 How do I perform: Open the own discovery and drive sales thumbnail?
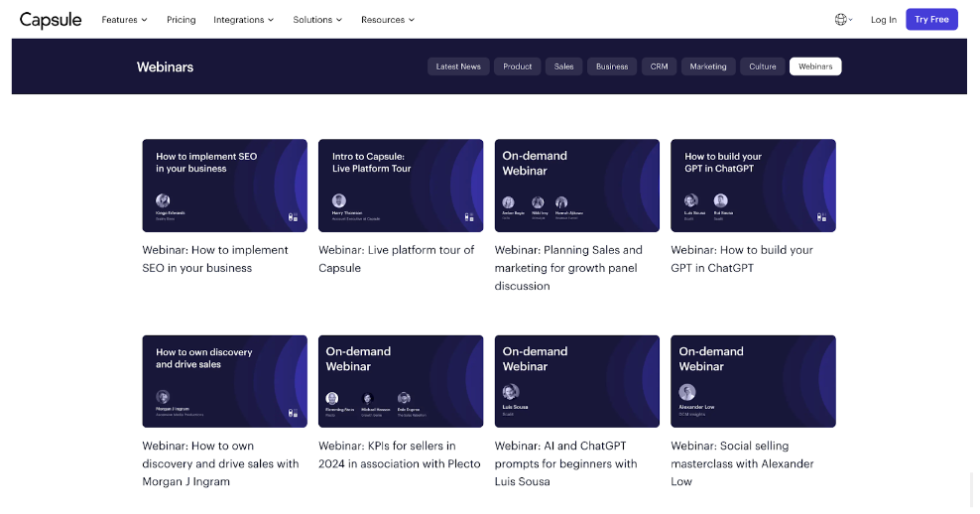click(225, 381)
